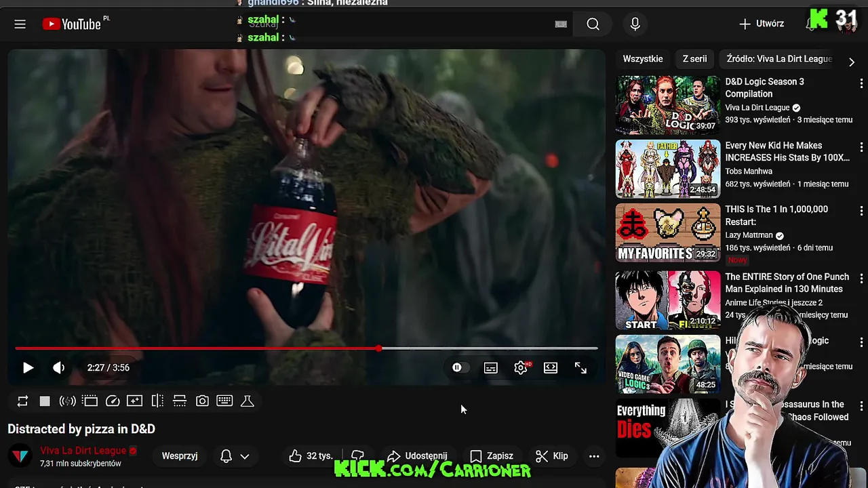Image resolution: width=868 pixels, height=488 pixels.
Task: Click the Utwórz create button
Action: tap(762, 24)
